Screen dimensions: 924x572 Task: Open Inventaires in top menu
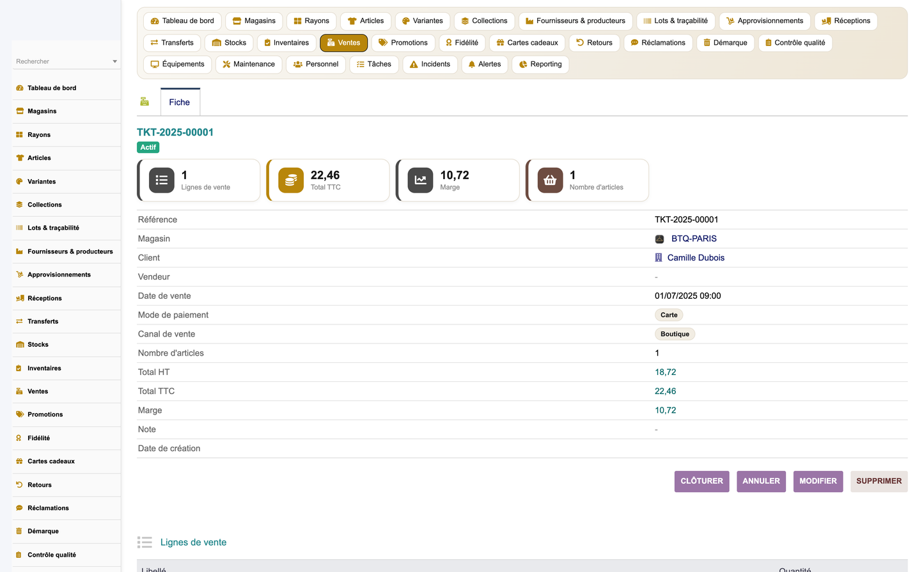(286, 43)
